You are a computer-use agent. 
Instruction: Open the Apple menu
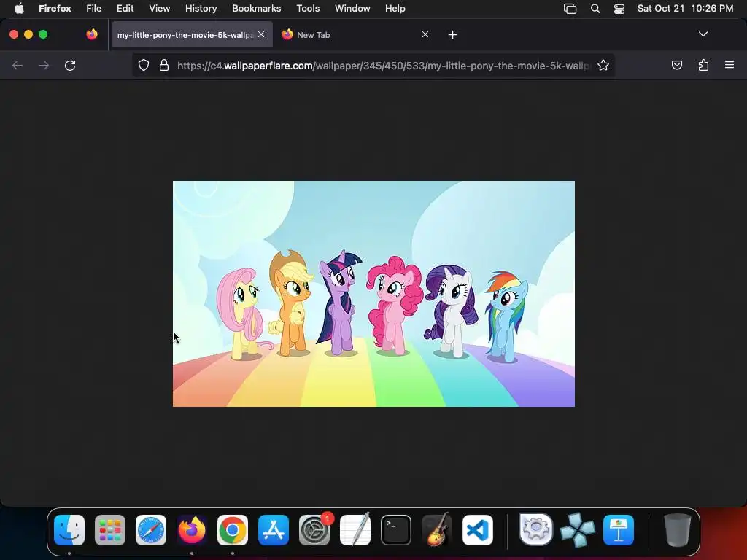coord(19,8)
